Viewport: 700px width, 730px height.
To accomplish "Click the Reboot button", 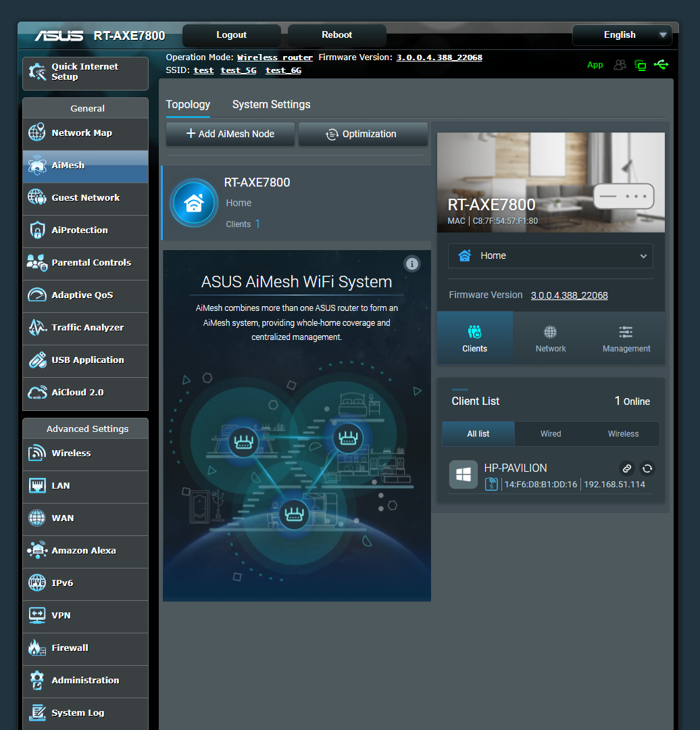I will 337,35.
